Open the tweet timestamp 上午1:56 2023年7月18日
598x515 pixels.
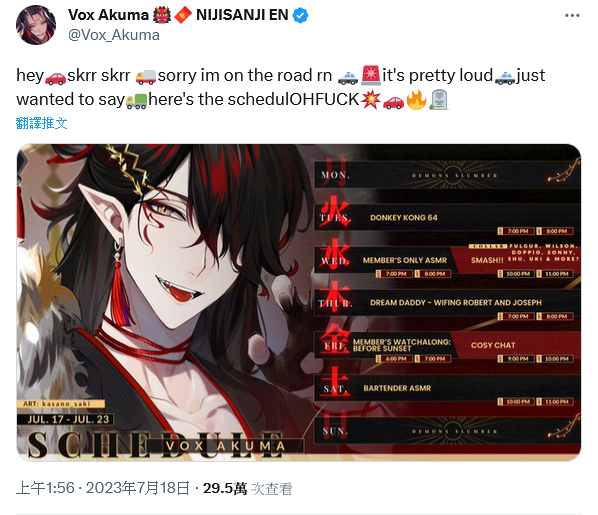pos(103,488)
